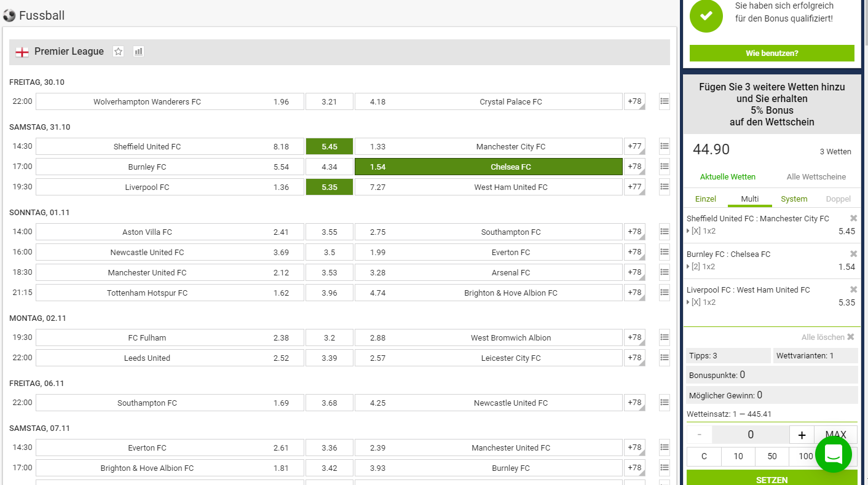The height and width of the screenshot is (485, 868).
Task: Open match details list icon for Leeds United row
Action: 665,358
